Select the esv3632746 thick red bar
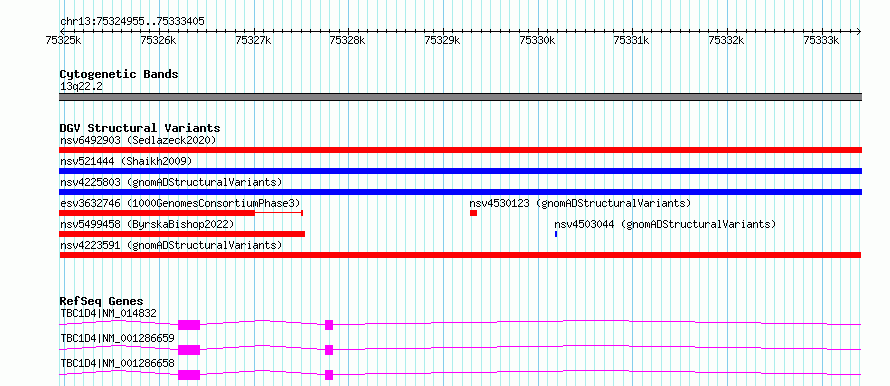This screenshot has height=386, width=890. click(157, 213)
